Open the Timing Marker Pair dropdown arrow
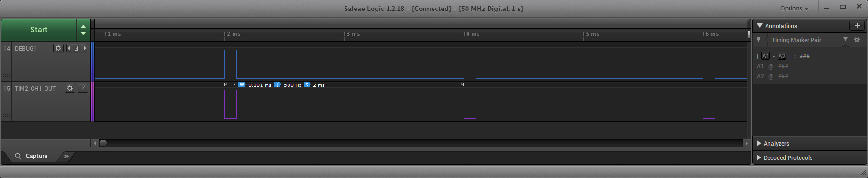Screen dimensions: 868x178 pyautogui.click(x=846, y=39)
